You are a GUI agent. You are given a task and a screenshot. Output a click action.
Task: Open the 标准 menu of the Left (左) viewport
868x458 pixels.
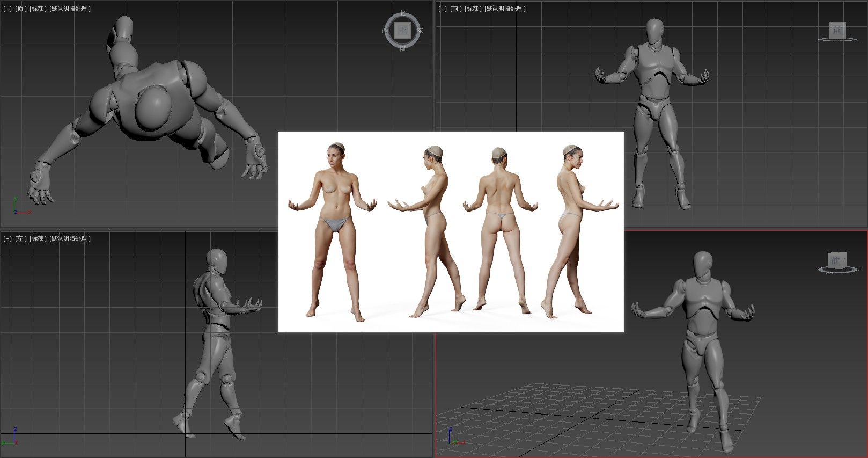[38, 238]
